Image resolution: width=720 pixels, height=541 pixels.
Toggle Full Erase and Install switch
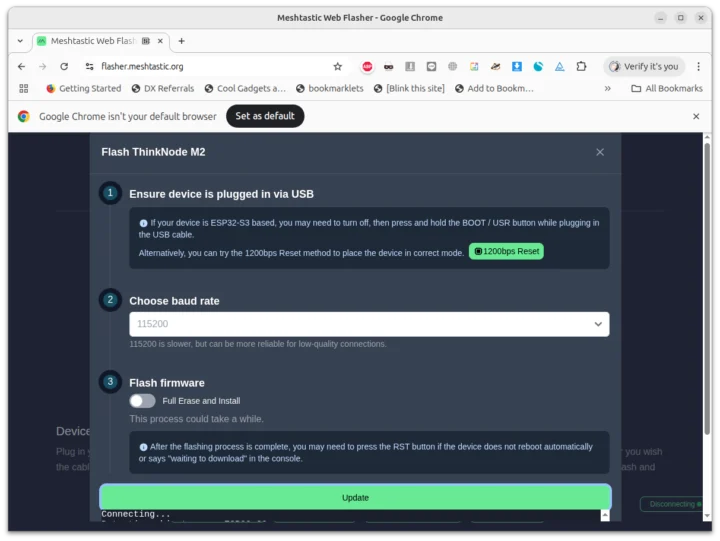[x=142, y=401]
